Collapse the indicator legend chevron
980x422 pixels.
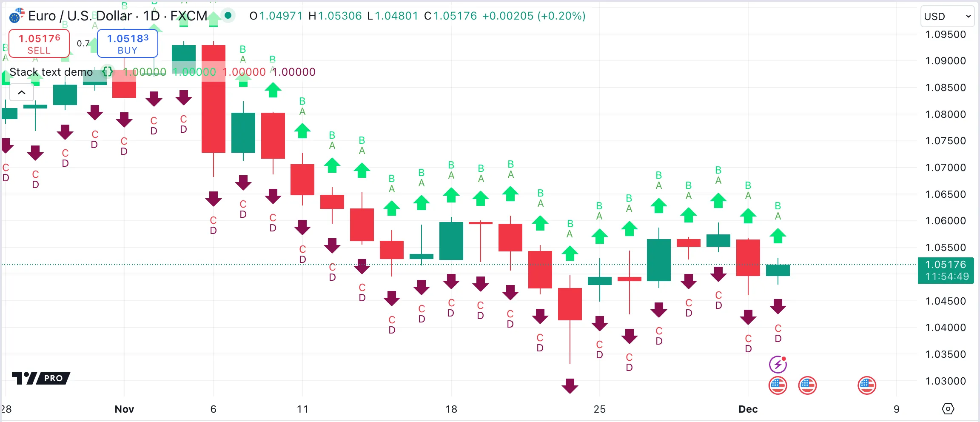[22, 92]
